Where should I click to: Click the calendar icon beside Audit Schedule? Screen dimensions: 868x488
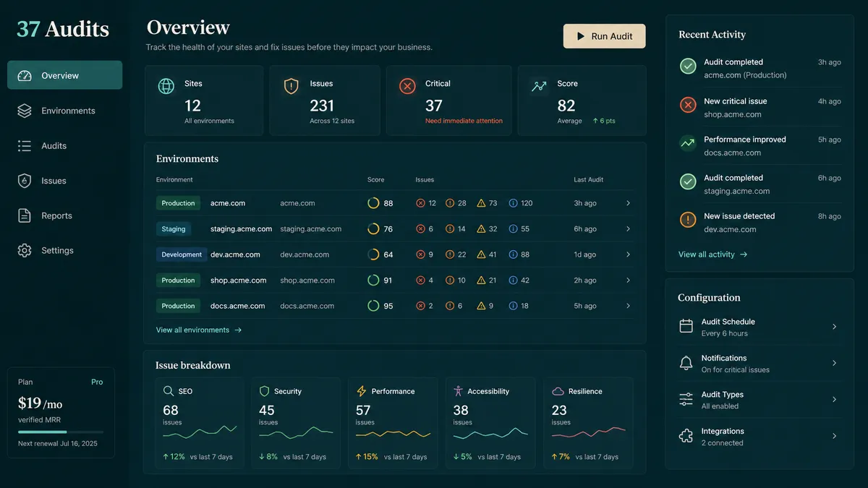click(x=686, y=326)
